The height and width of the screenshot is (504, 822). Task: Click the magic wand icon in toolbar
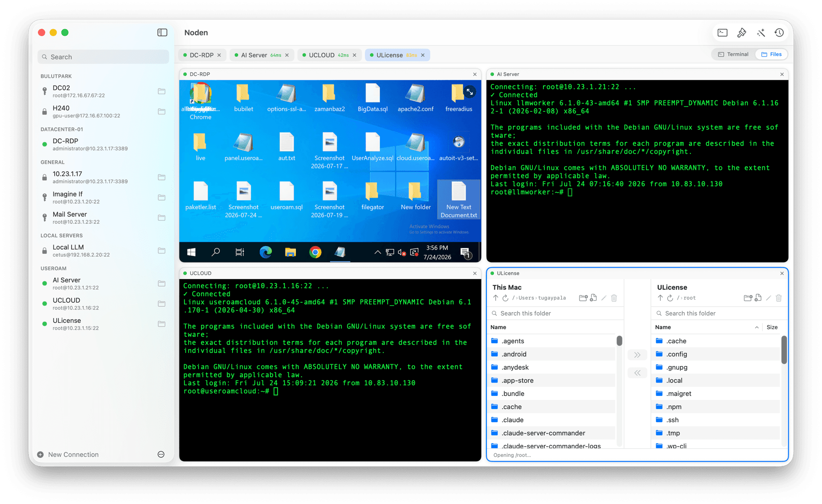(x=761, y=32)
